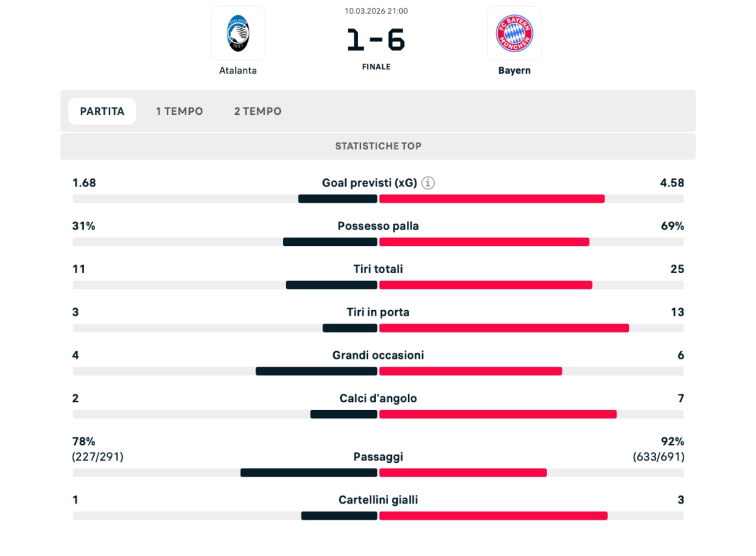756x556 pixels.
Task: Click the dark Passaggi bar
Action: [x=309, y=473]
